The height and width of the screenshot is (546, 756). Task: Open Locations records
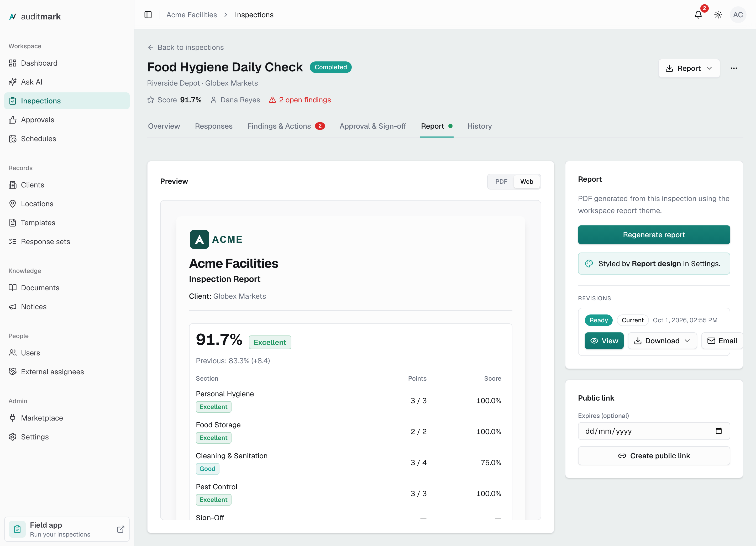(x=67, y=204)
